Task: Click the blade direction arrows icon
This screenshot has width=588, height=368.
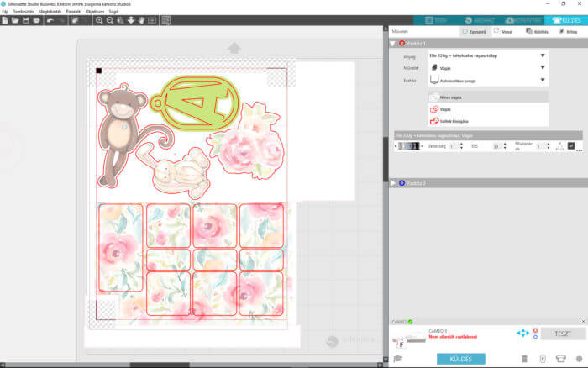Action: [x=522, y=333]
